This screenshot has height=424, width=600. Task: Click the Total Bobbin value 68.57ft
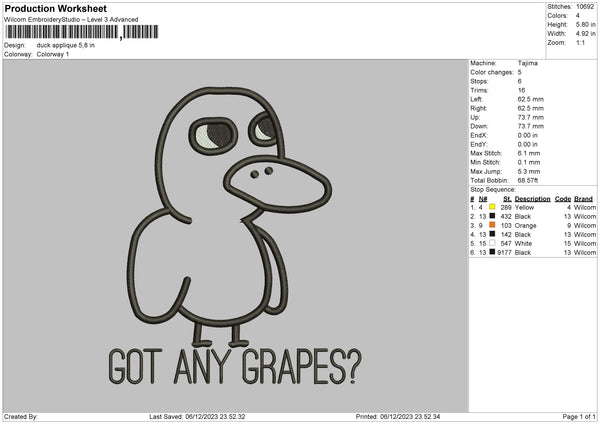coord(528,180)
